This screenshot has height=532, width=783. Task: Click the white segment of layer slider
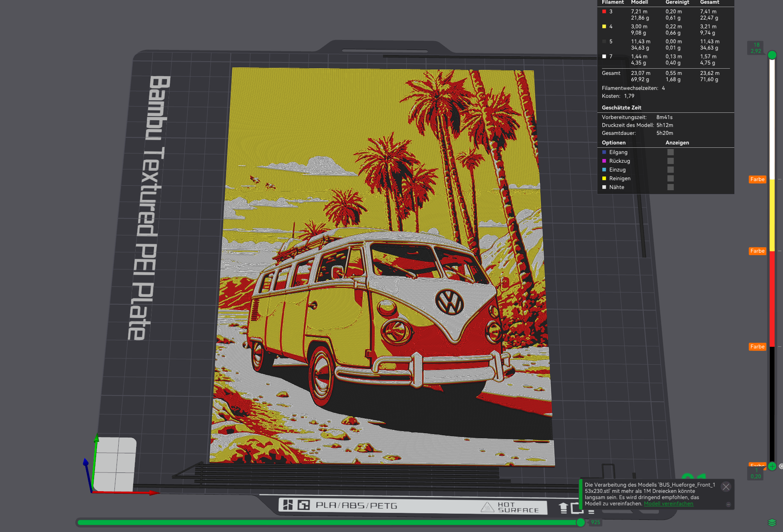tap(772, 119)
